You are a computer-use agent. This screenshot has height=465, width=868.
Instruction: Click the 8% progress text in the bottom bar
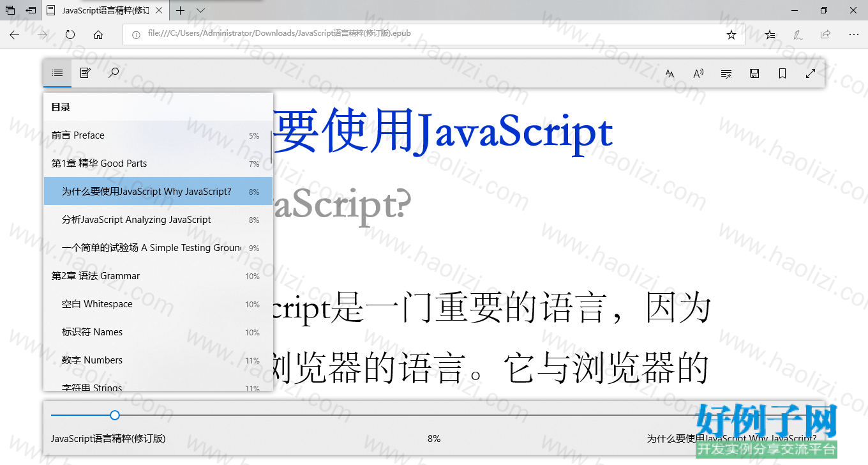[x=434, y=439]
